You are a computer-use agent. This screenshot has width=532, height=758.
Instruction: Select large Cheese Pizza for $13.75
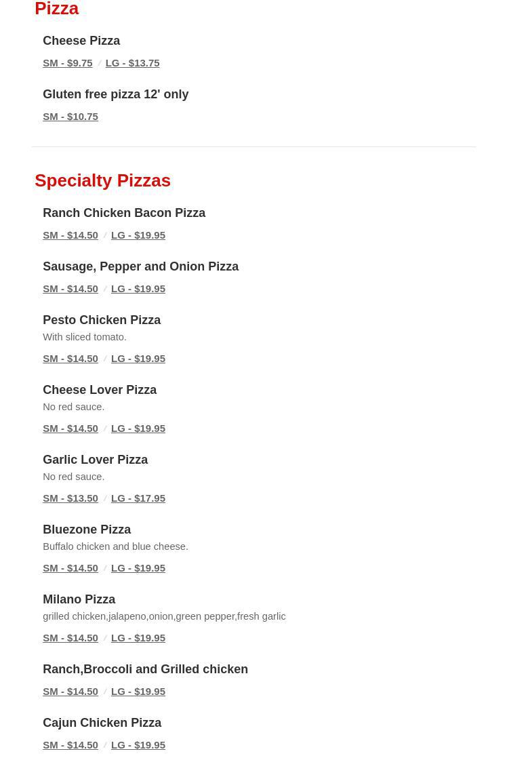pos(132,63)
